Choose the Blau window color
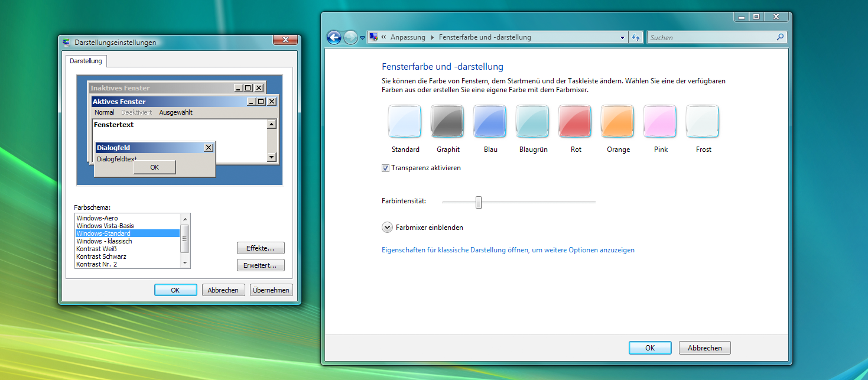The width and height of the screenshot is (868, 380). 490,121
